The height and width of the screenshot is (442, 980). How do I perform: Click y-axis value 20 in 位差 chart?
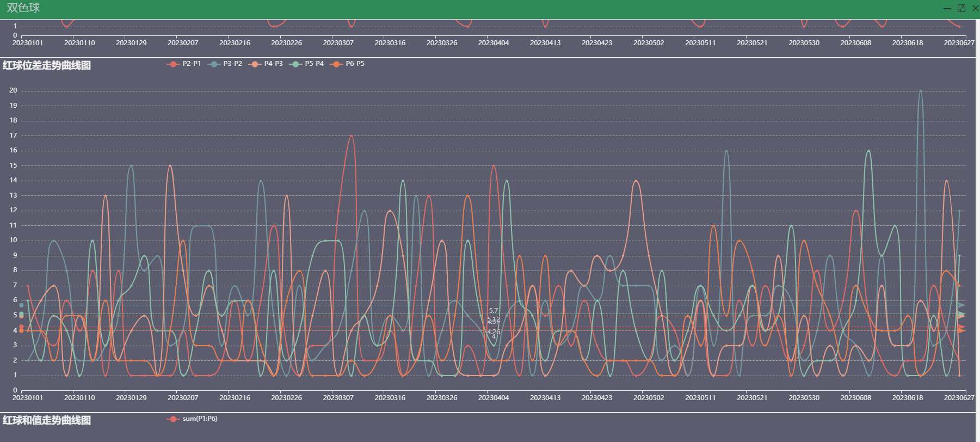[x=13, y=90]
